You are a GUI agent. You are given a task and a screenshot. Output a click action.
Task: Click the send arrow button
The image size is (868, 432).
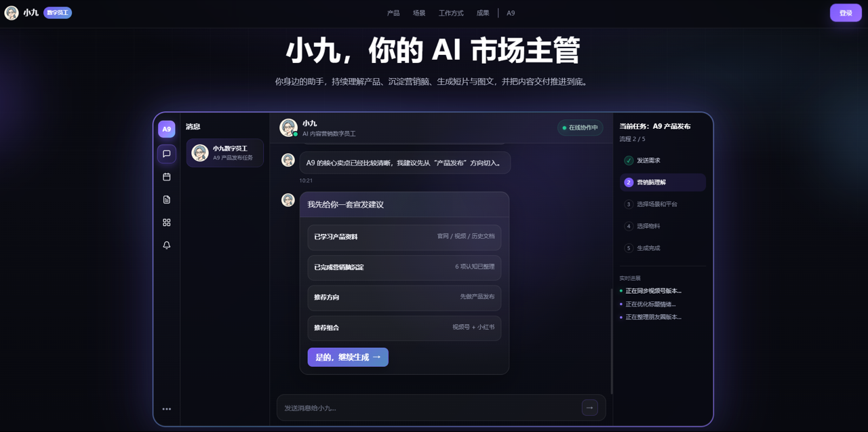tap(590, 408)
